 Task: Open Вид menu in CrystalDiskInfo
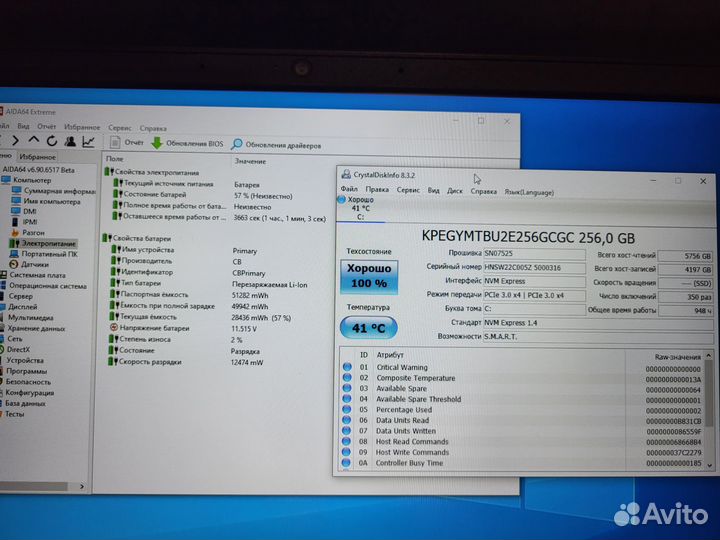tap(433, 191)
